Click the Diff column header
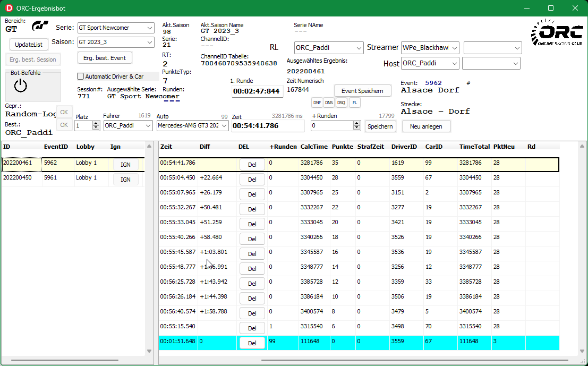Viewport: 588px width, 366px height. (204, 147)
